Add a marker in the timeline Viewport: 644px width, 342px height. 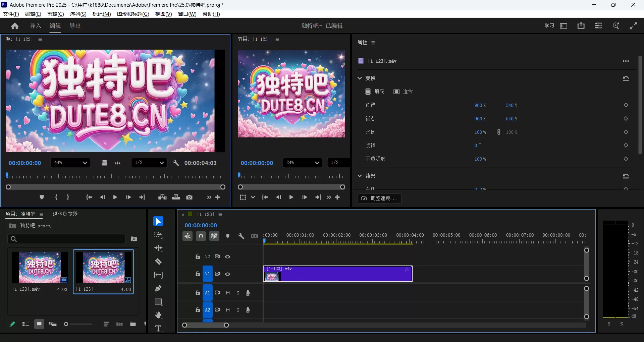[x=228, y=236]
